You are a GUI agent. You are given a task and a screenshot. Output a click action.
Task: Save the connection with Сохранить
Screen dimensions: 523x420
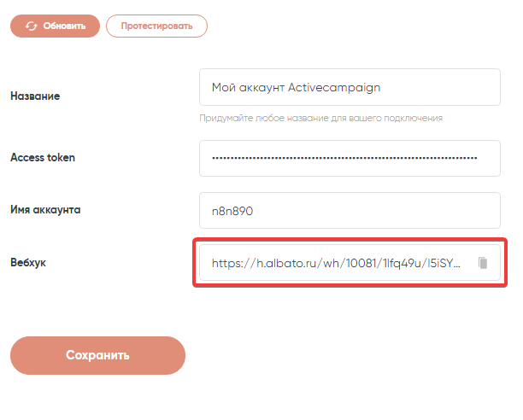97,355
